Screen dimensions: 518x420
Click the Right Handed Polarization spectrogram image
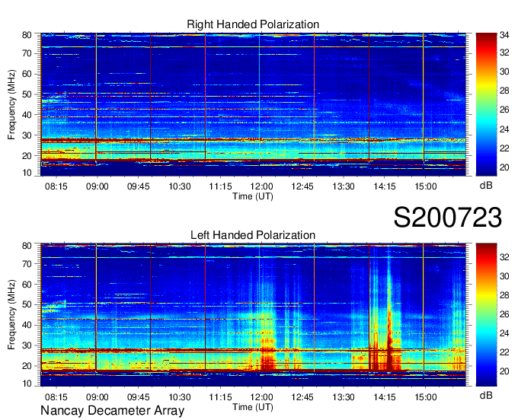click(253, 104)
